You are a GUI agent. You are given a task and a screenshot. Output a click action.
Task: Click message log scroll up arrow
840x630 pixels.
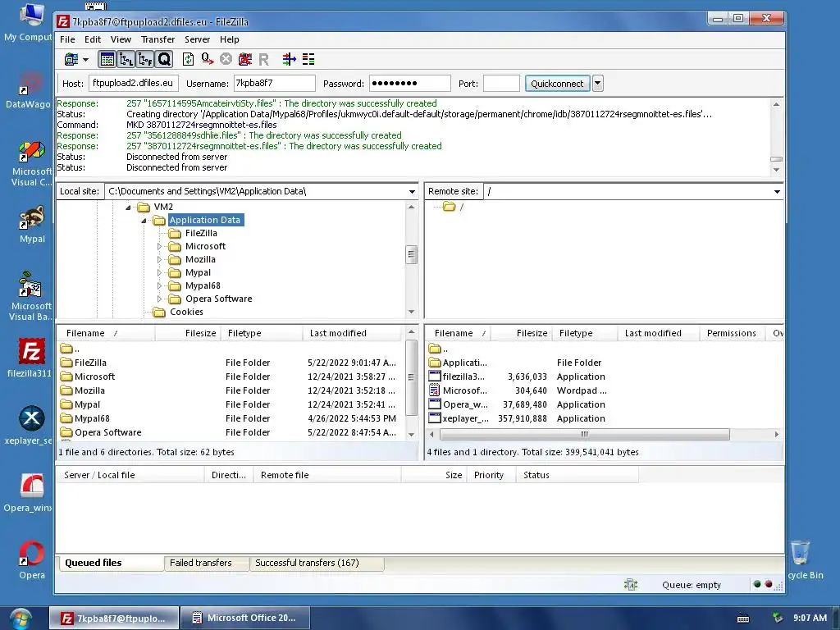point(776,104)
